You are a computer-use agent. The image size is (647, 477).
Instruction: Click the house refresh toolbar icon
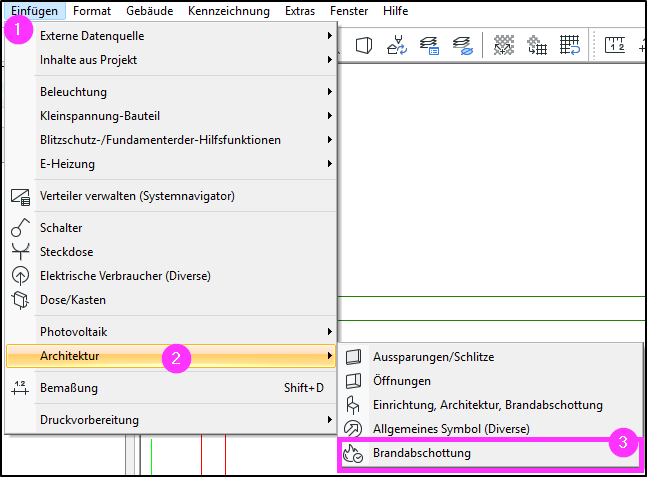coord(397,45)
